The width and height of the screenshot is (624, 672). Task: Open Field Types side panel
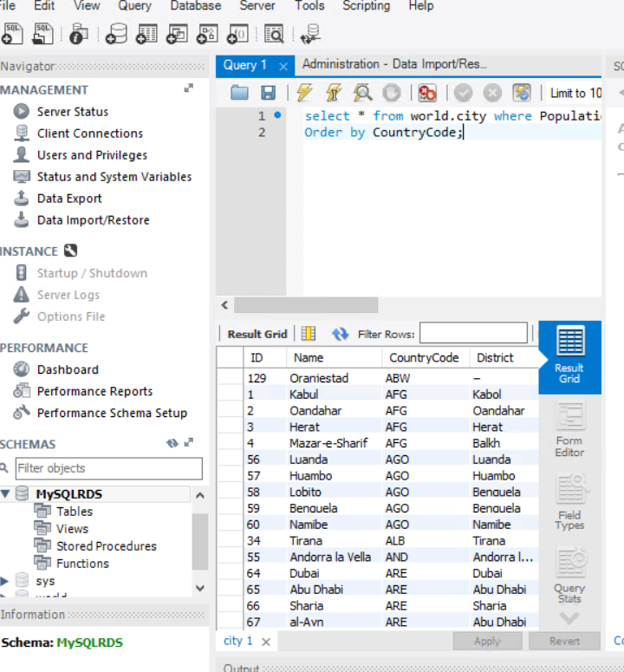pyautogui.click(x=569, y=502)
